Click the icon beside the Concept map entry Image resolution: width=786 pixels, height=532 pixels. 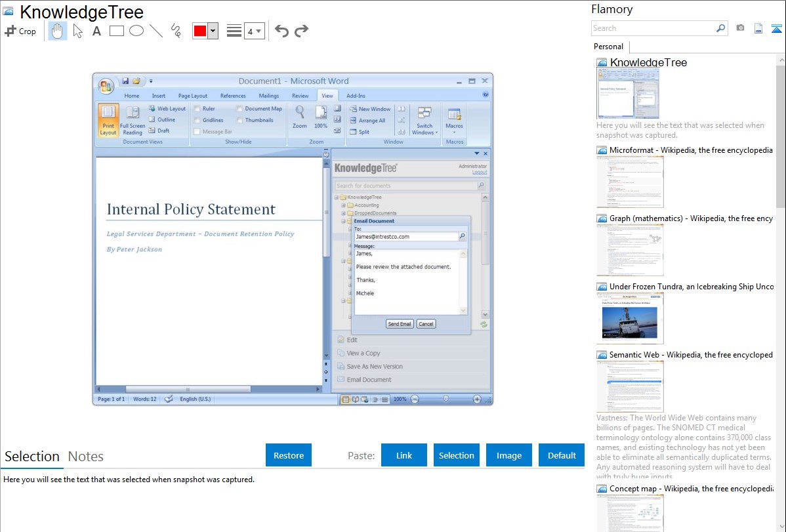pyautogui.click(x=602, y=488)
